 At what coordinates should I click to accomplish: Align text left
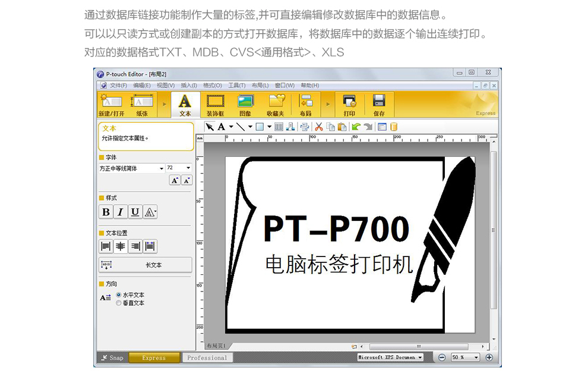(x=106, y=246)
